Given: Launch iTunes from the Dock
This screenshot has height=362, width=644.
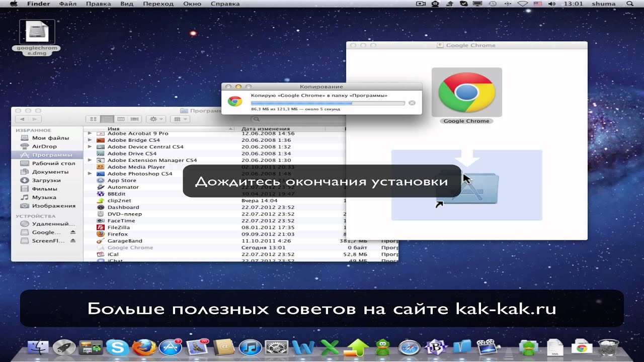Looking at the screenshot, I should [x=250, y=347].
